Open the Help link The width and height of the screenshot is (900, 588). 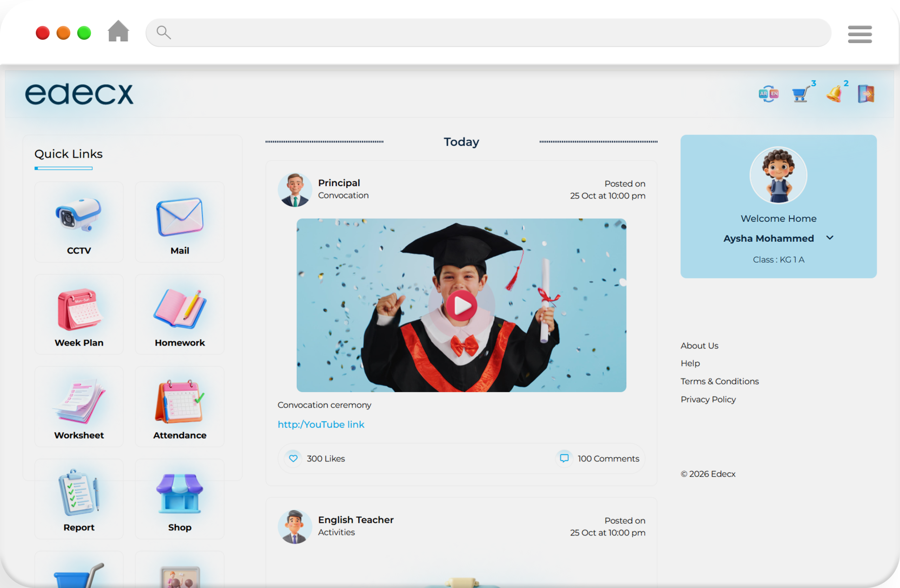click(x=690, y=363)
